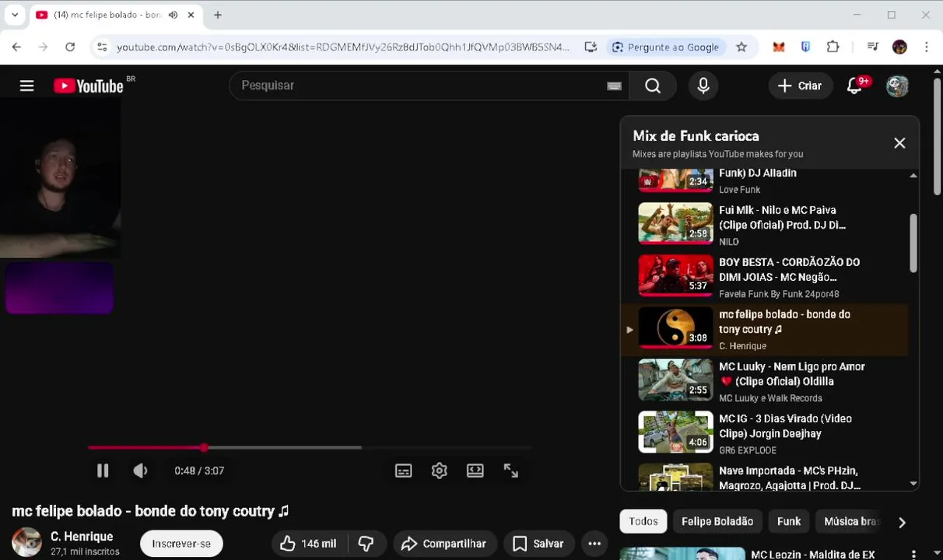The width and height of the screenshot is (943, 560).
Task: Open the YouTube hamburger guide menu
Action: coord(26,86)
